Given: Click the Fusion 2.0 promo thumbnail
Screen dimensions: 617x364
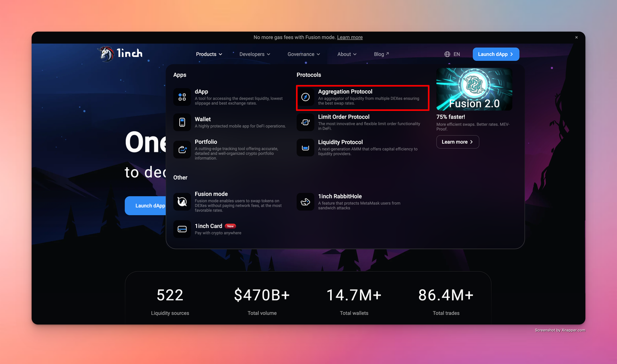Looking at the screenshot, I should [x=474, y=89].
